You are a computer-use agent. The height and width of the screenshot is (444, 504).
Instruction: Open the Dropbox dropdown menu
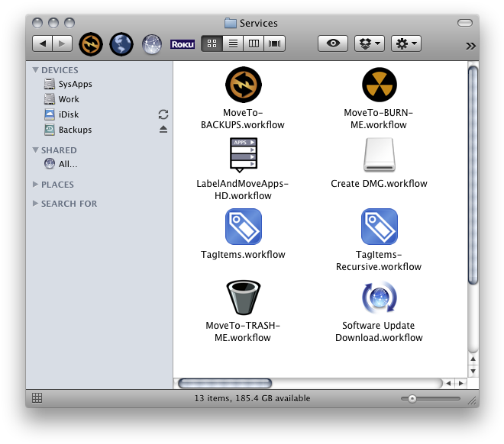[370, 44]
